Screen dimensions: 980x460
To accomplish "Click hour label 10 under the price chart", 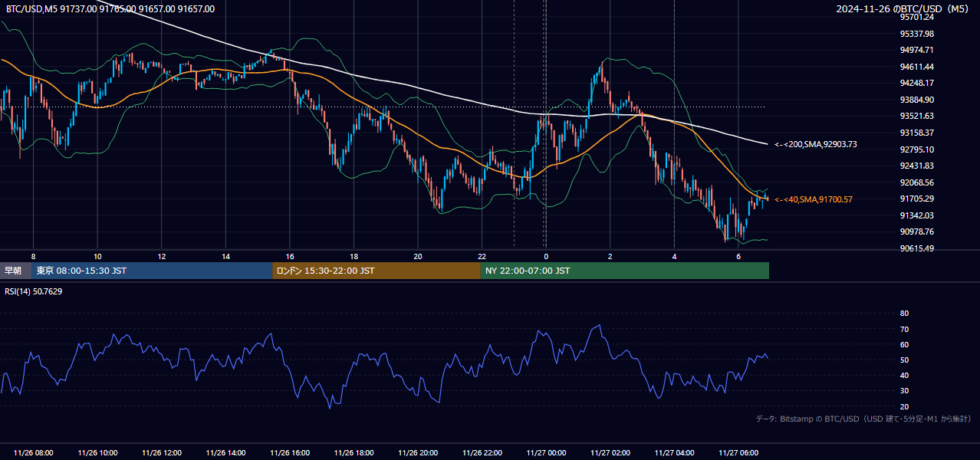I will click(97, 256).
